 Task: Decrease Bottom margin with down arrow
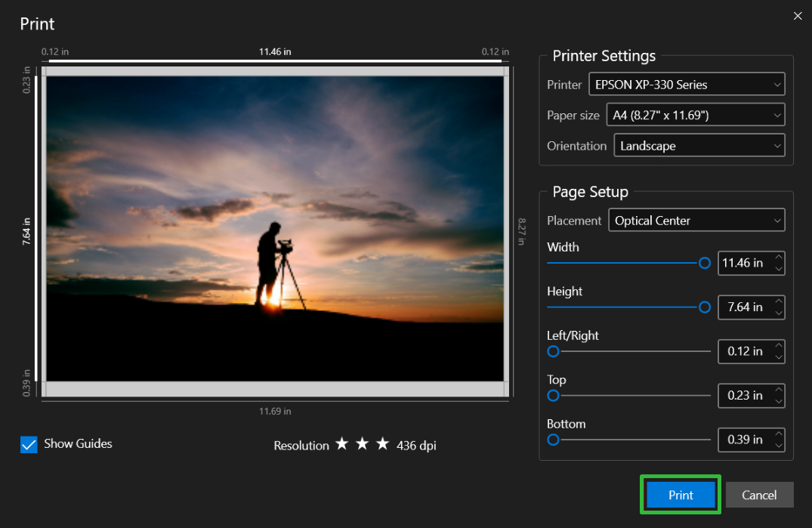[x=779, y=445]
